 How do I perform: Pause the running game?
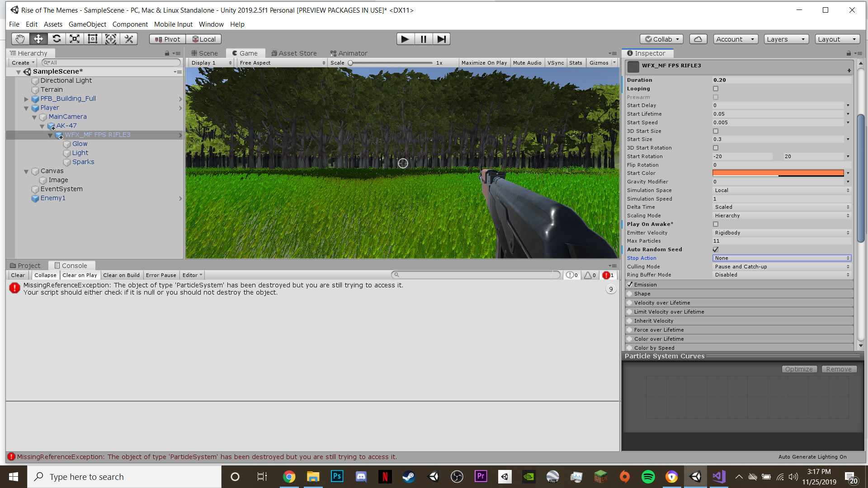(423, 39)
